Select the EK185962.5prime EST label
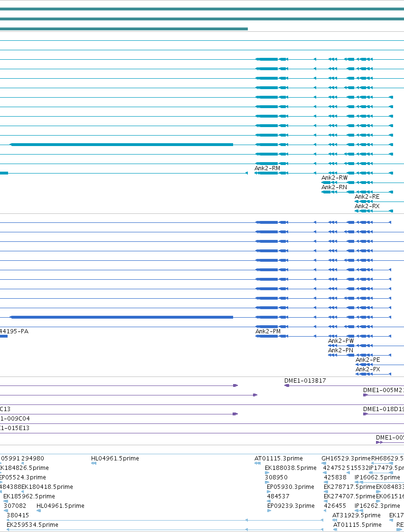The image size is (404, 532). [x=29, y=497]
